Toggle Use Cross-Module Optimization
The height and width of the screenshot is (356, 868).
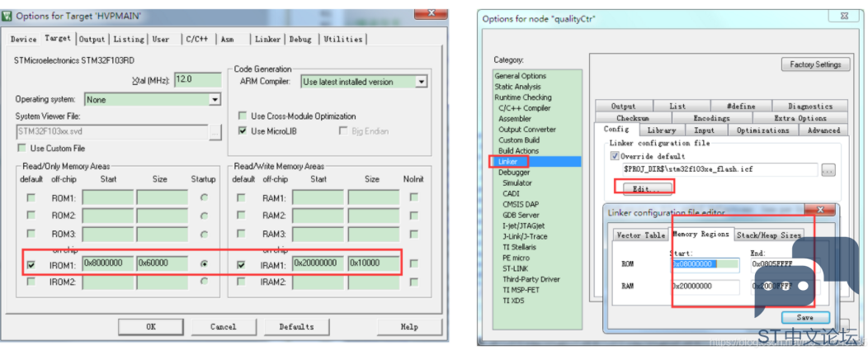pyautogui.click(x=243, y=116)
